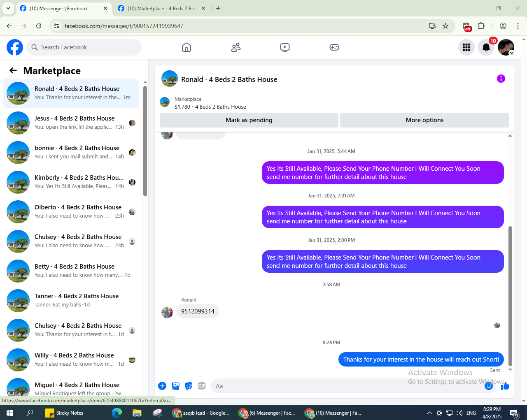Send a thumbs-up like
This screenshot has width=527, height=420.
506,386
